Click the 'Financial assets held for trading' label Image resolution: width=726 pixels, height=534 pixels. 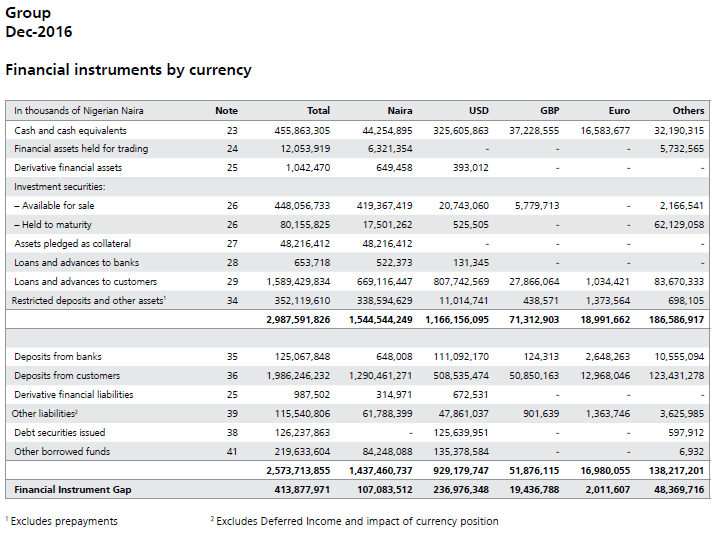[81, 149]
